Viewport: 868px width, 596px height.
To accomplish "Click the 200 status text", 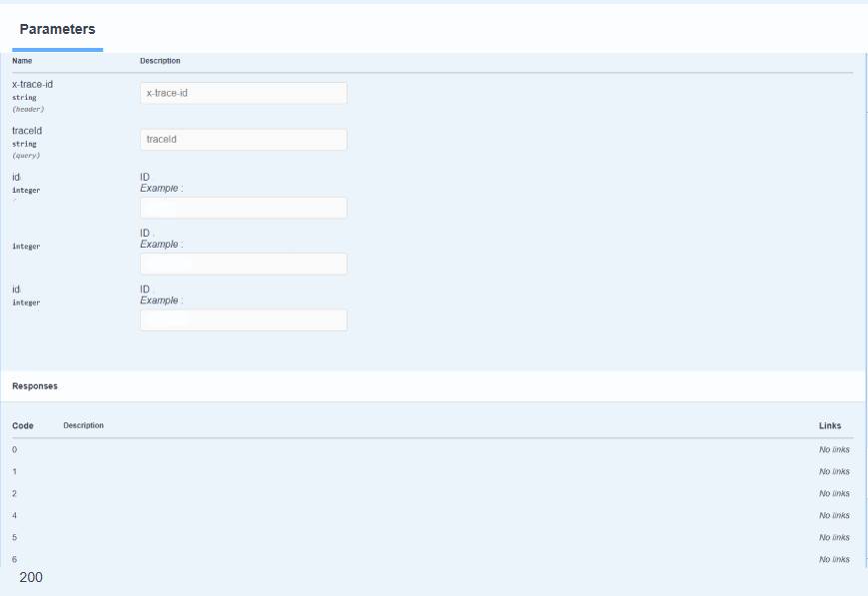I will [x=31, y=577].
